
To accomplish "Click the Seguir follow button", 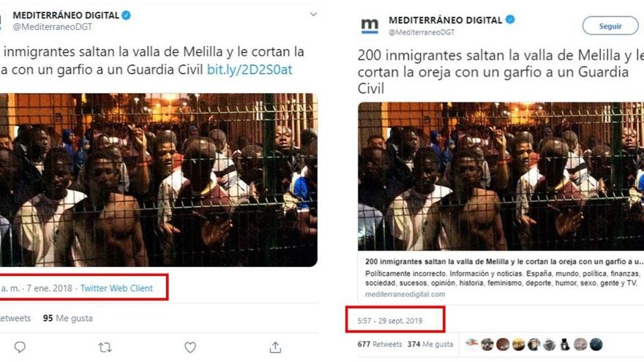I will coord(610,26).
